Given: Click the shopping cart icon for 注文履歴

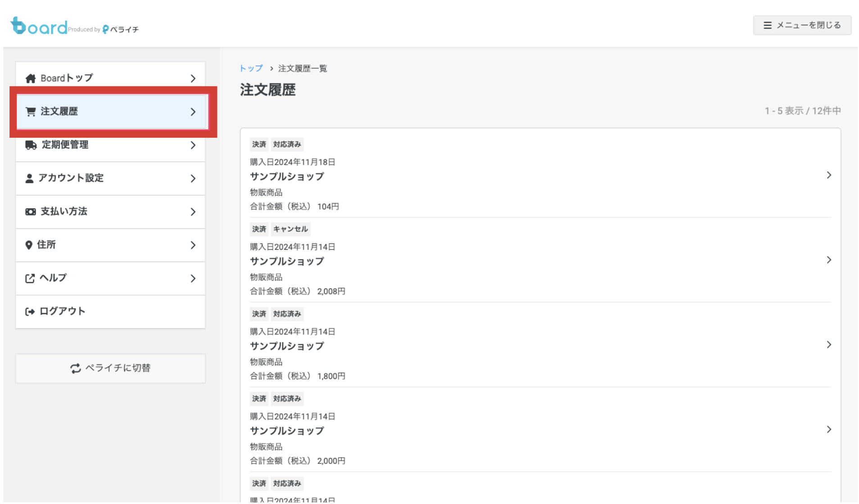Looking at the screenshot, I should pyautogui.click(x=31, y=112).
